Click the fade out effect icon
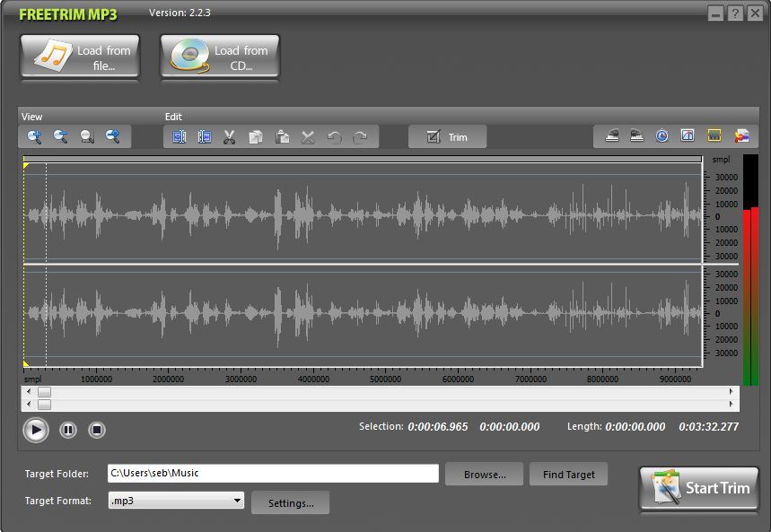Viewport: 771px width, 532px height. point(636,135)
